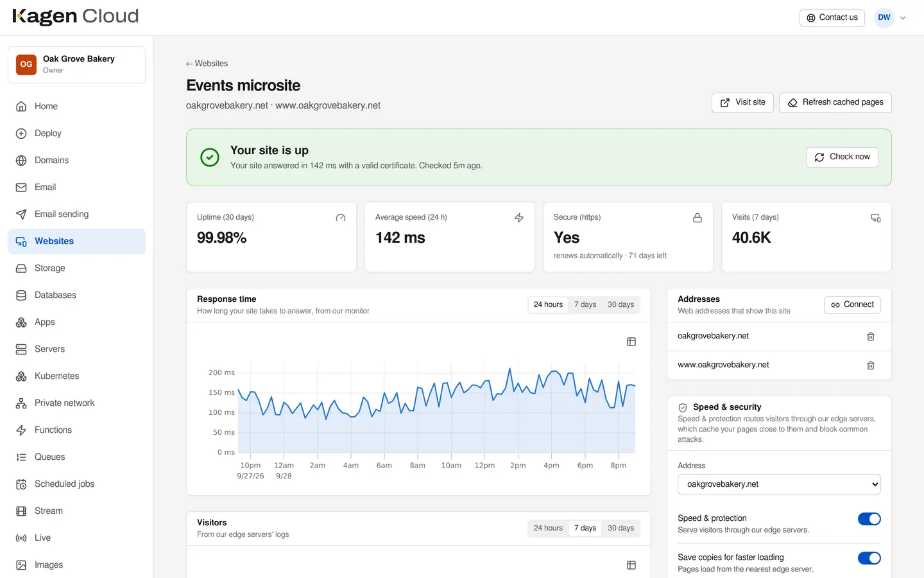Open Stream section

(x=76, y=511)
